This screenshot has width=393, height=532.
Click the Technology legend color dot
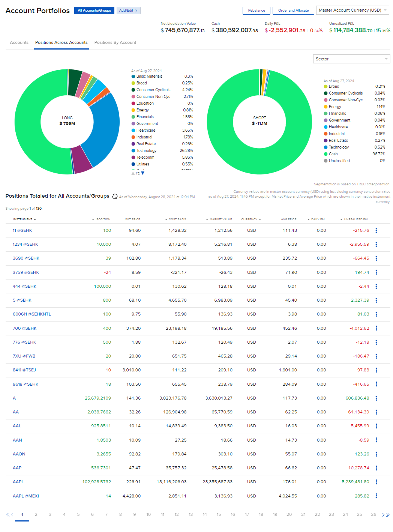[133, 150]
